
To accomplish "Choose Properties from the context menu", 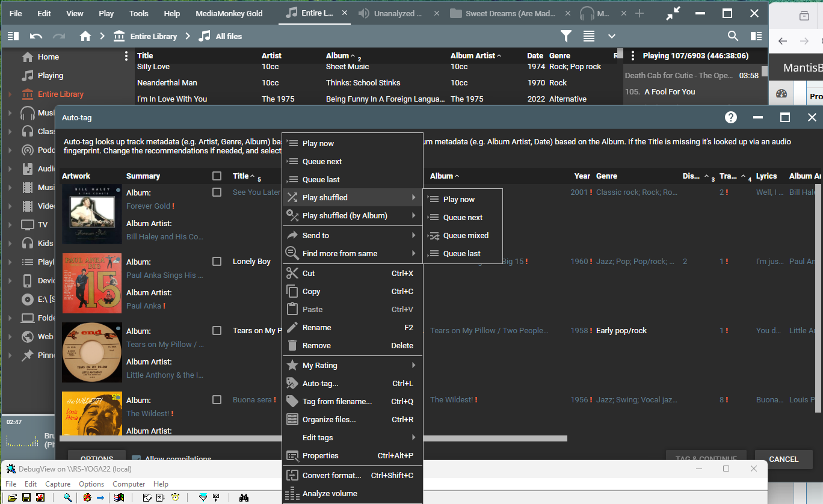I will (320, 455).
